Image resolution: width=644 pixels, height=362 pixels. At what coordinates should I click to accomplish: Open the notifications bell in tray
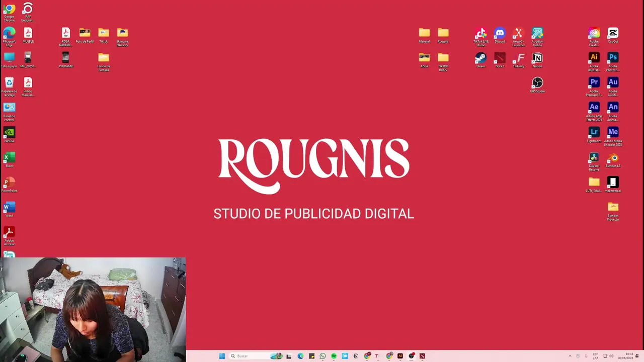[637, 356]
